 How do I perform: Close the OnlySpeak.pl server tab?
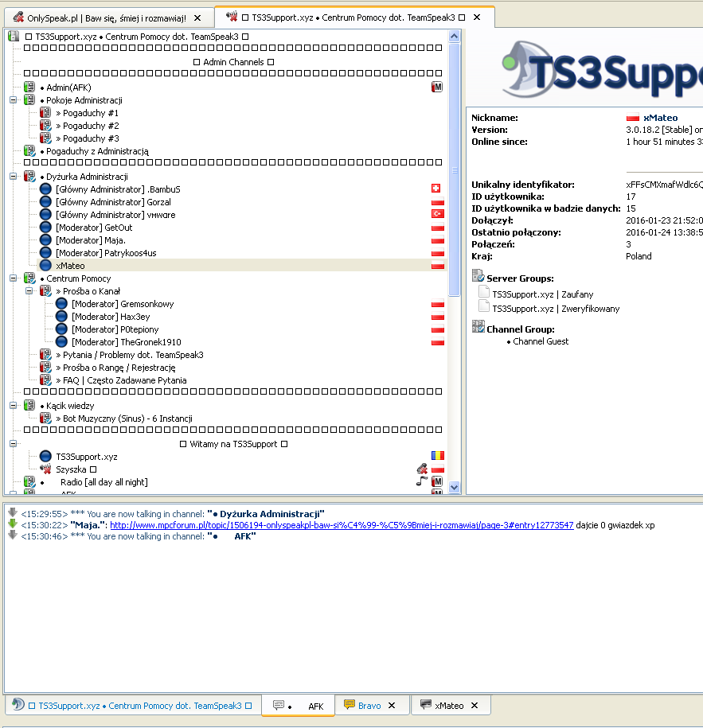pos(197,18)
